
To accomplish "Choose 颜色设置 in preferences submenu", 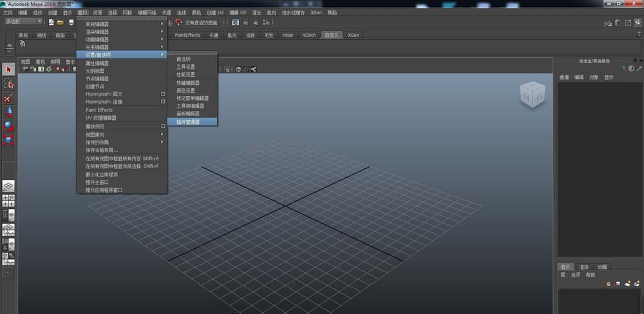I will pyautogui.click(x=185, y=90).
